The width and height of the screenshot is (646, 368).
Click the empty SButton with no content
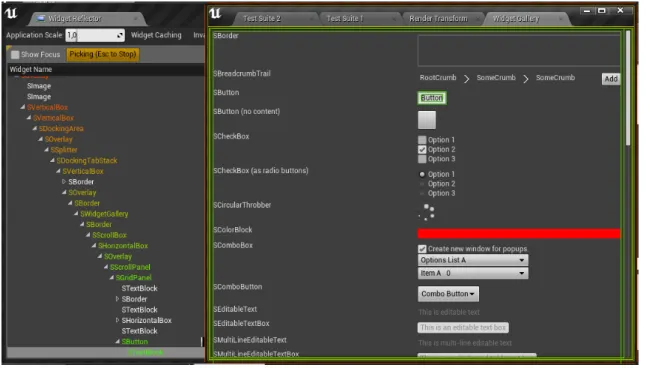pos(427,121)
